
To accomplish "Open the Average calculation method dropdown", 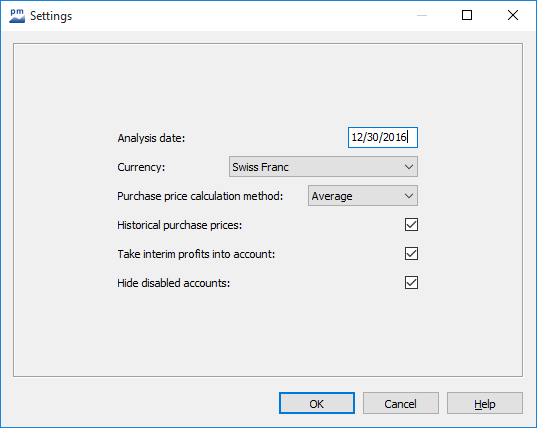I will [x=363, y=196].
